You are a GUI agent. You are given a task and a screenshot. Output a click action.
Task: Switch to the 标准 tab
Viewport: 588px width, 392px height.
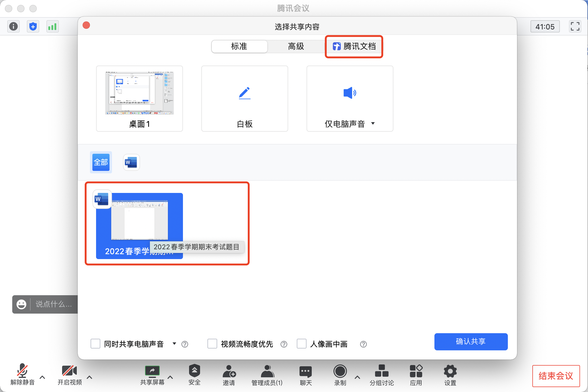pos(239,47)
